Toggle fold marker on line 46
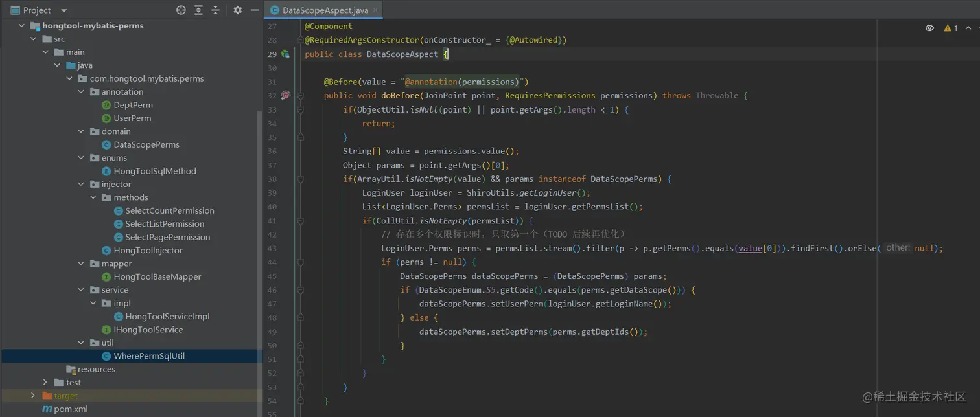 (300, 290)
